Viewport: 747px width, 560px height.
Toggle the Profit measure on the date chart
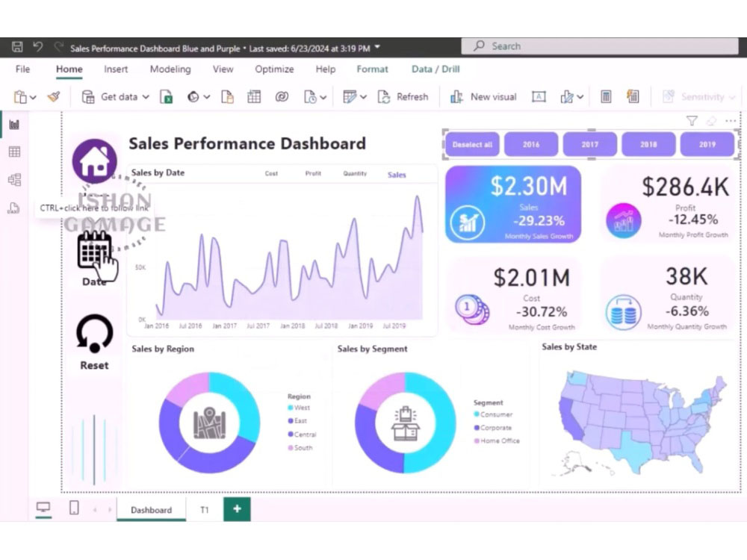click(313, 174)
